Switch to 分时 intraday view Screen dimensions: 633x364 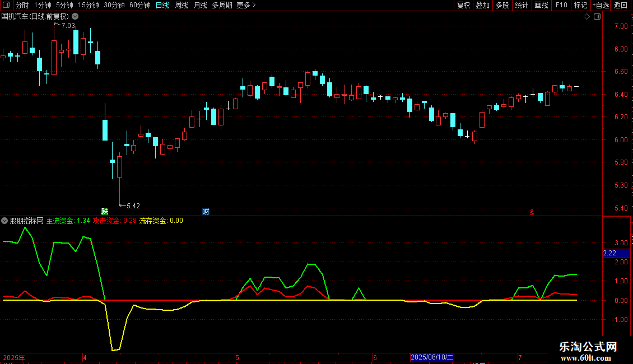[22, 5]
